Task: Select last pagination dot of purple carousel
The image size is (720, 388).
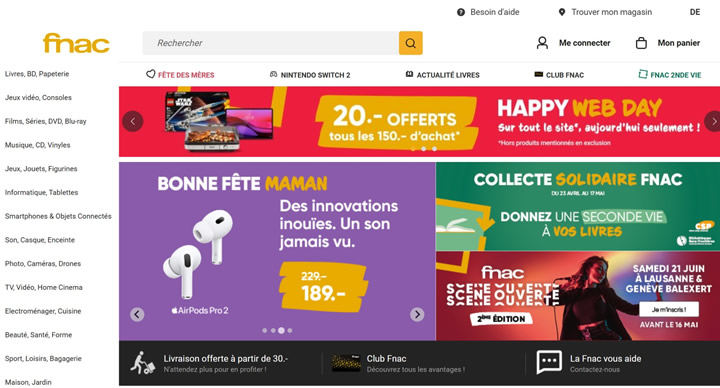Action: coord(290,331)
